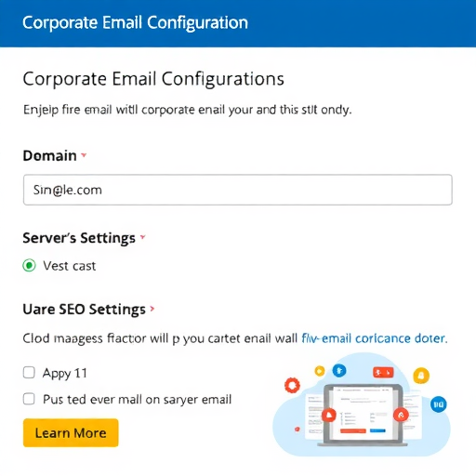The height and width of the screenshot is (476, 476).
Task: Expand the Uare SEO Settings chevron
Action: (x=152, y=309)
